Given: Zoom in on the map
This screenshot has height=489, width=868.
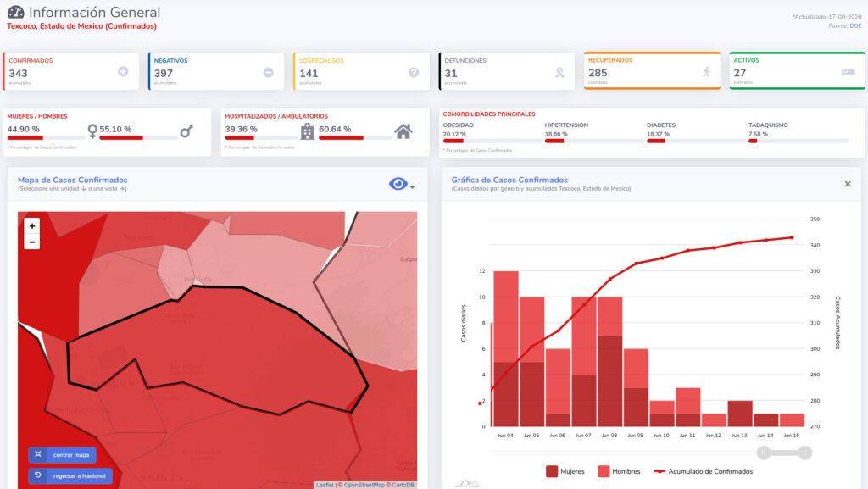Looking at the screenshot, I should tap(32, 226).
